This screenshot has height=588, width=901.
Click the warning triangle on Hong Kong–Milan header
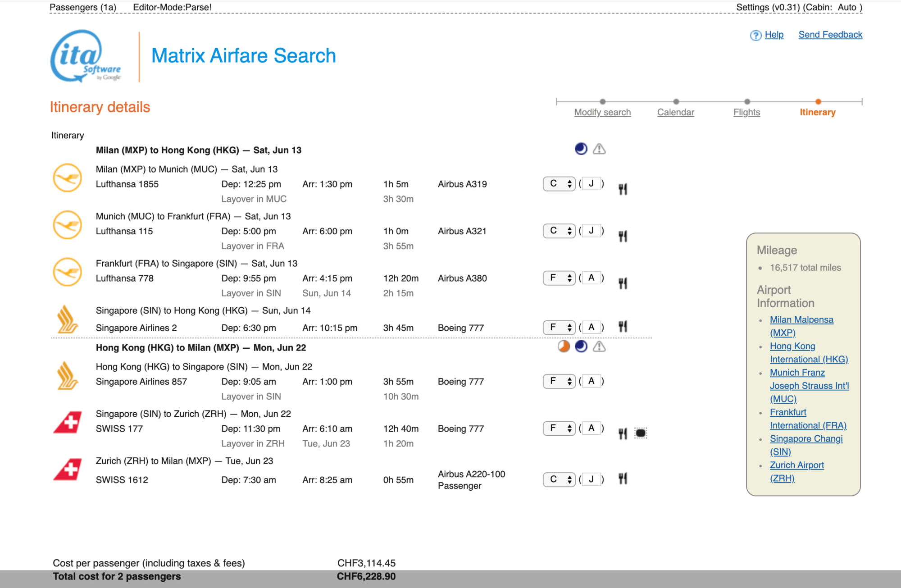[x=599, y=346]
